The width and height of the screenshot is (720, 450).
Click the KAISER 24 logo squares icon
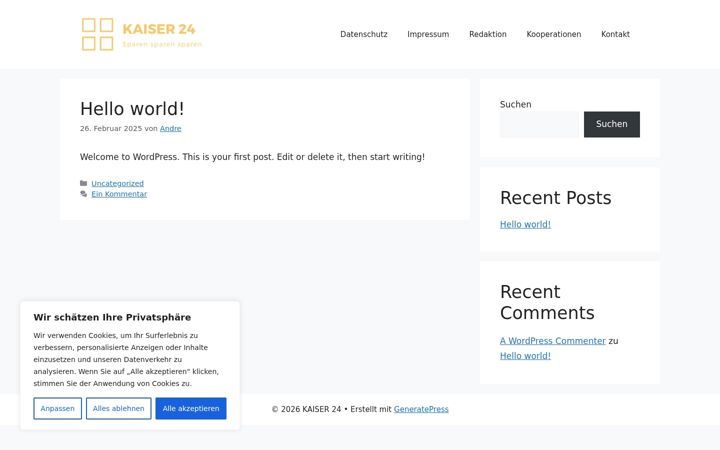point(97,34)
